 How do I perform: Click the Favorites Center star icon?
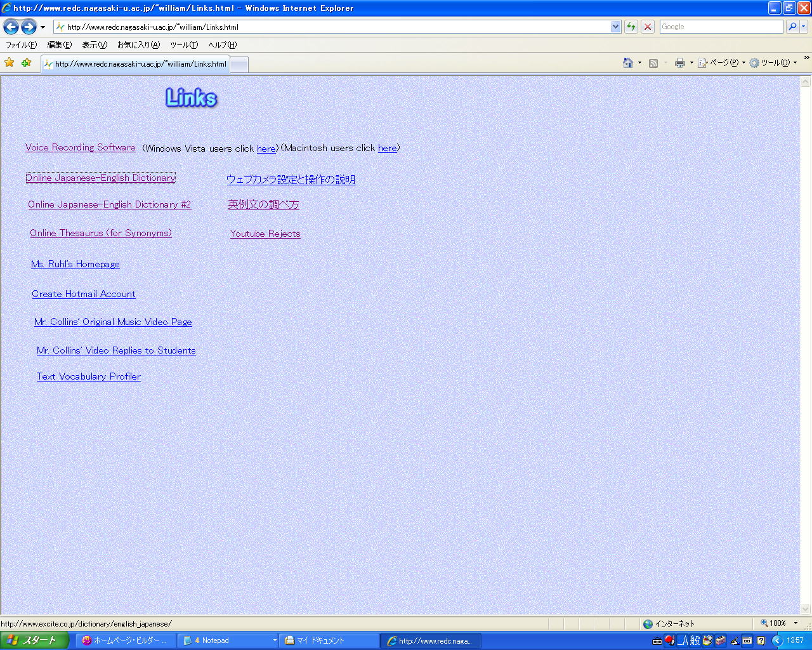point(10,63)
